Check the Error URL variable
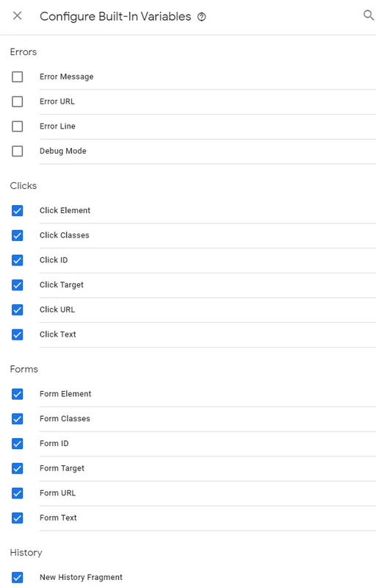Screen dimensions: 376x588 click(17, 101)
